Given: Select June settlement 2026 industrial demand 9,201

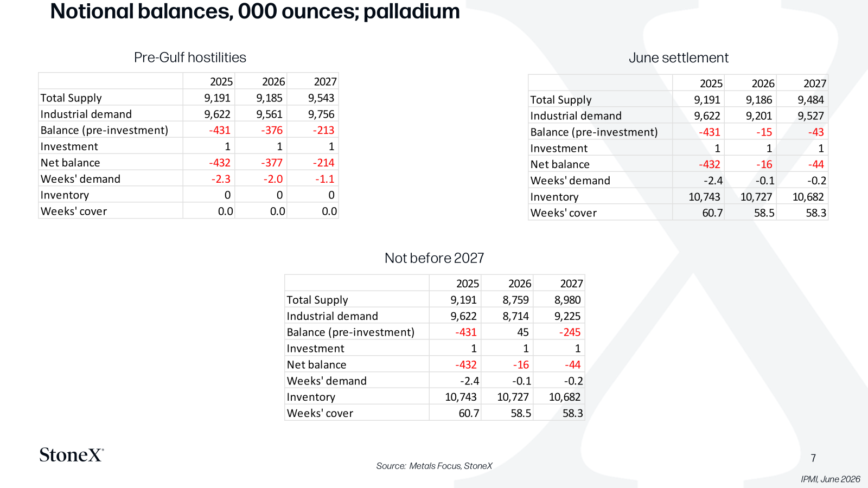Looking at the screenshot, I should pyautogui.click(x=759, y=116).
